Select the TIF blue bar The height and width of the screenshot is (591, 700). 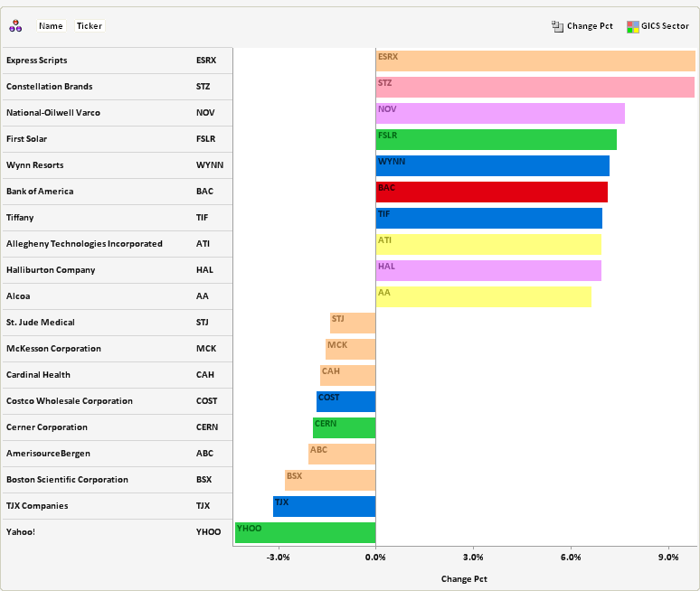click(489, 218)
